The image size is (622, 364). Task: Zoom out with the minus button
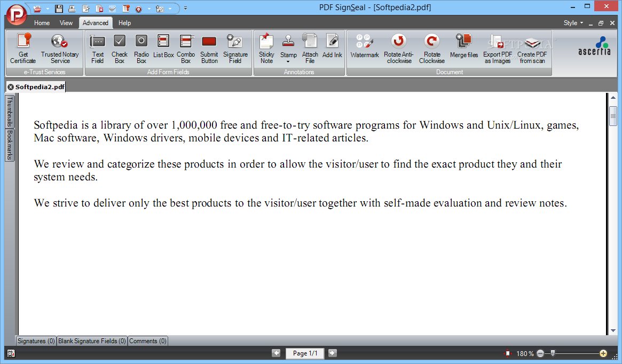coord(540,353)
